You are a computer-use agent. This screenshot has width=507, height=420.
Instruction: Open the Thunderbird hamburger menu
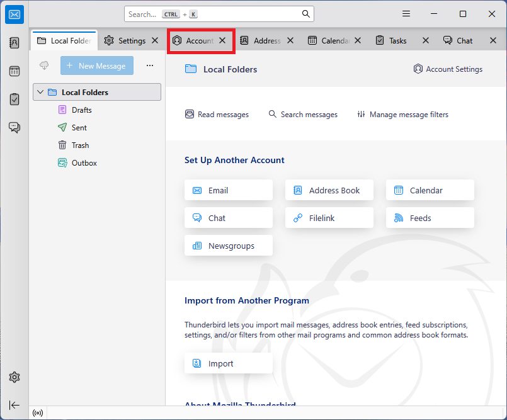[406, 14]
